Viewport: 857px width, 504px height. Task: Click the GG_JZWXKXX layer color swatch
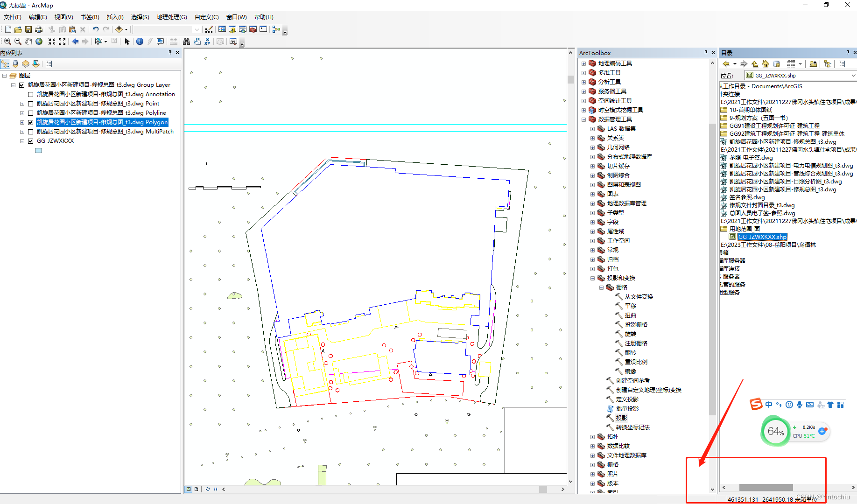click(x=38, y=150)
